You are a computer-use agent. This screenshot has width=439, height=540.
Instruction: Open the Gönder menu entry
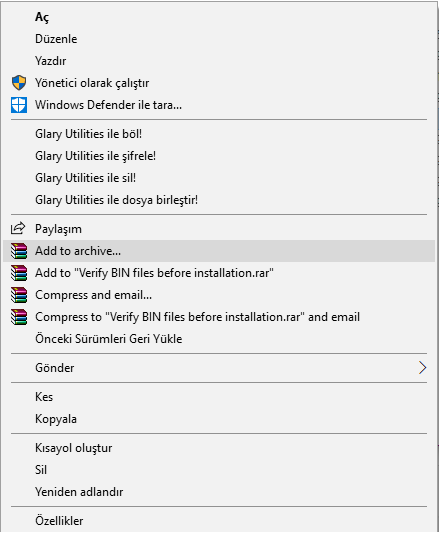(x=219, y=367)
